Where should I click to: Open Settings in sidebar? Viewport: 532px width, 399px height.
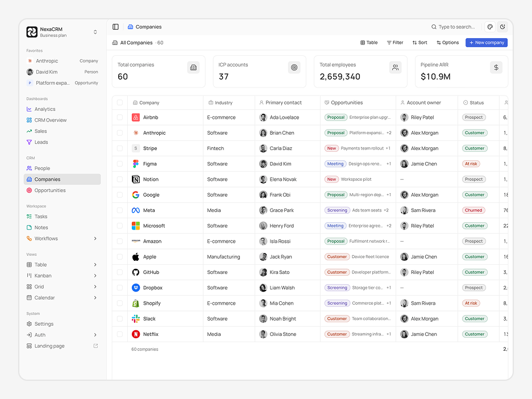point(62,323)
